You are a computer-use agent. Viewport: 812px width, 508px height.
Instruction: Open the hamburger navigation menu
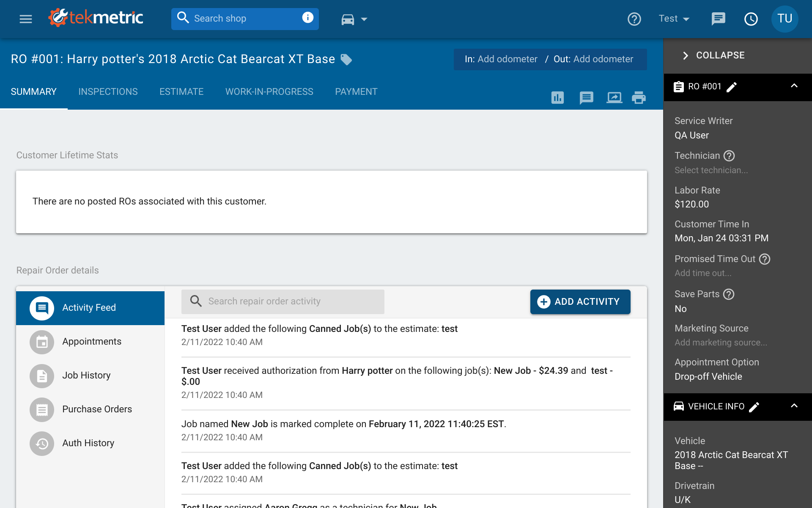click(25, 19)
